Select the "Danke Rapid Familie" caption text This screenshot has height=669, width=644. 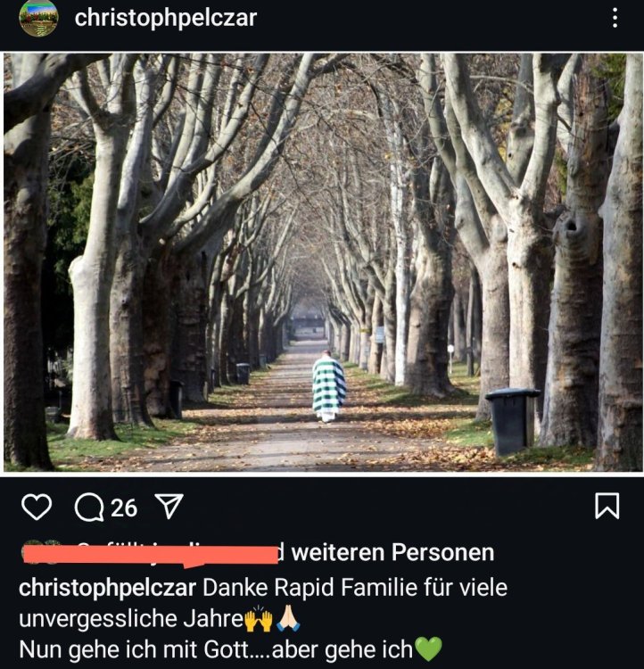(310, 588)
